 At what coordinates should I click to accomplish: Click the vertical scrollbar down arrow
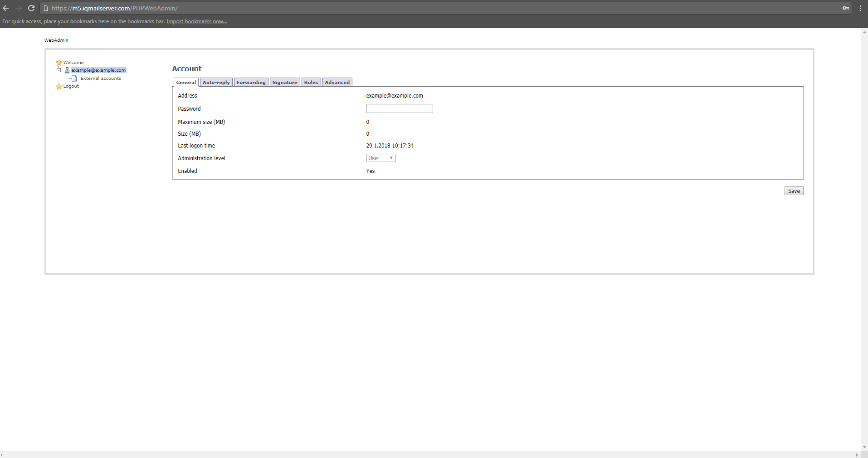[x=864, y=447]
